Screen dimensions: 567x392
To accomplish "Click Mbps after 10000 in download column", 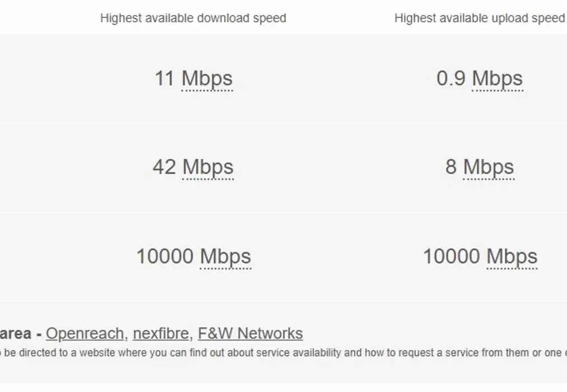I will pyautogui.click(x=225, y=257).
